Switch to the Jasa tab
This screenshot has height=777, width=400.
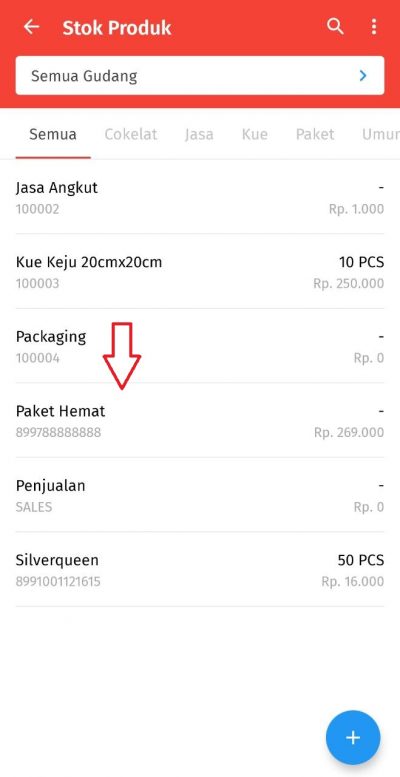(x=199, y=134)
